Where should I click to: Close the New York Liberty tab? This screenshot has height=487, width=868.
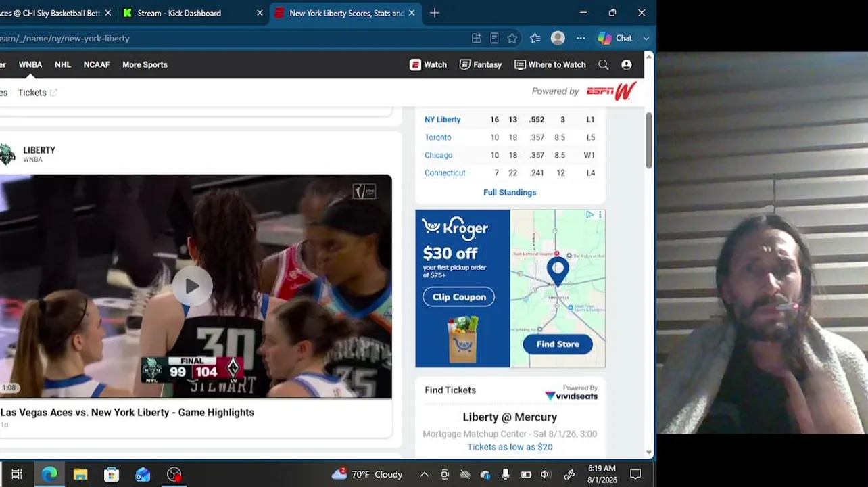[x=412, y=13]
